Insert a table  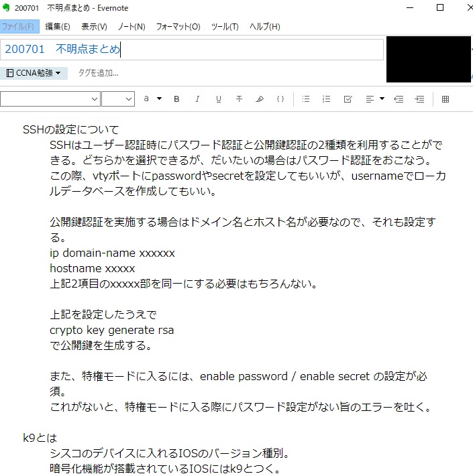(445, 99)
